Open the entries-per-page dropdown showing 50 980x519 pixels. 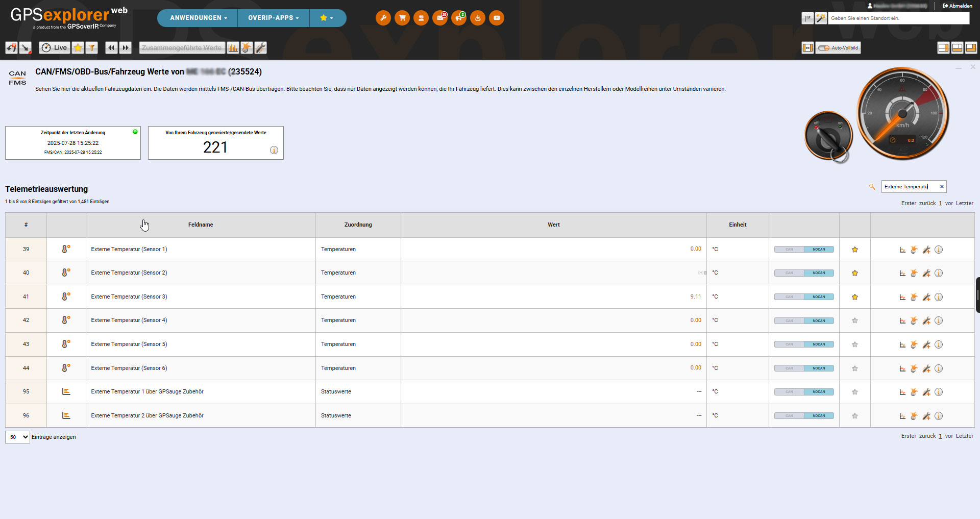pos(17,437)
